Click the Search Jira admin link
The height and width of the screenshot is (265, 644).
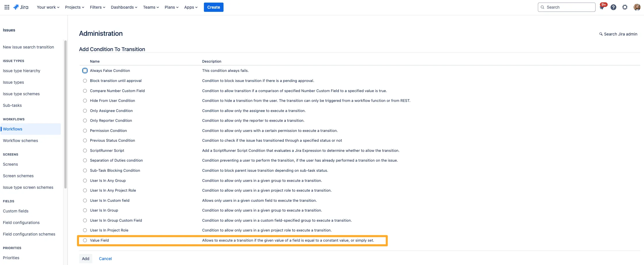pyautogui.click(x=618, y=34)
